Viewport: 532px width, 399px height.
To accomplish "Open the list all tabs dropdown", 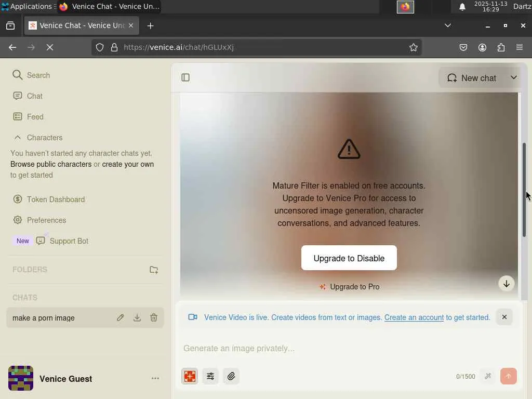I will point(448,25).
